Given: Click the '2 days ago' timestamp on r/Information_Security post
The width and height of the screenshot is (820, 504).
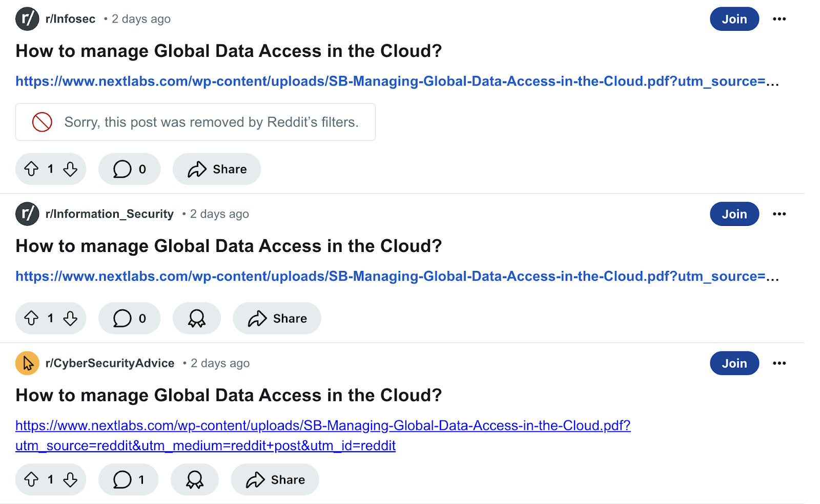Looking at the screenshot, I should [219, 214].
